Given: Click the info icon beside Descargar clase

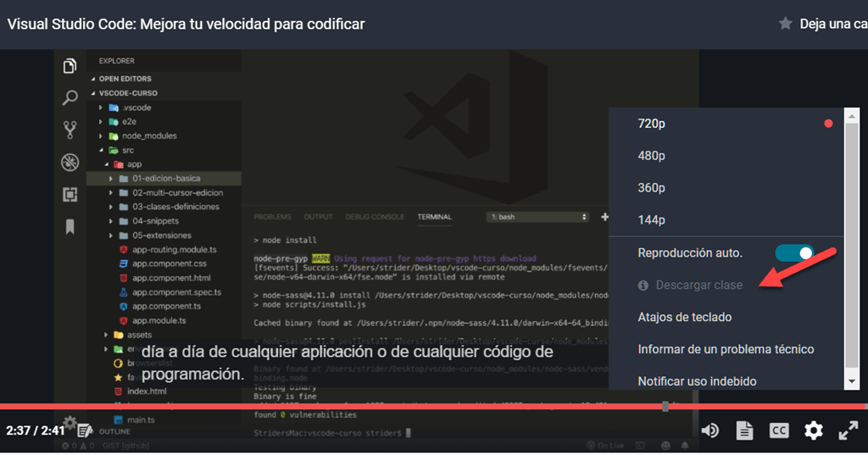Looking at the screenshot, I should click(643, 285).
